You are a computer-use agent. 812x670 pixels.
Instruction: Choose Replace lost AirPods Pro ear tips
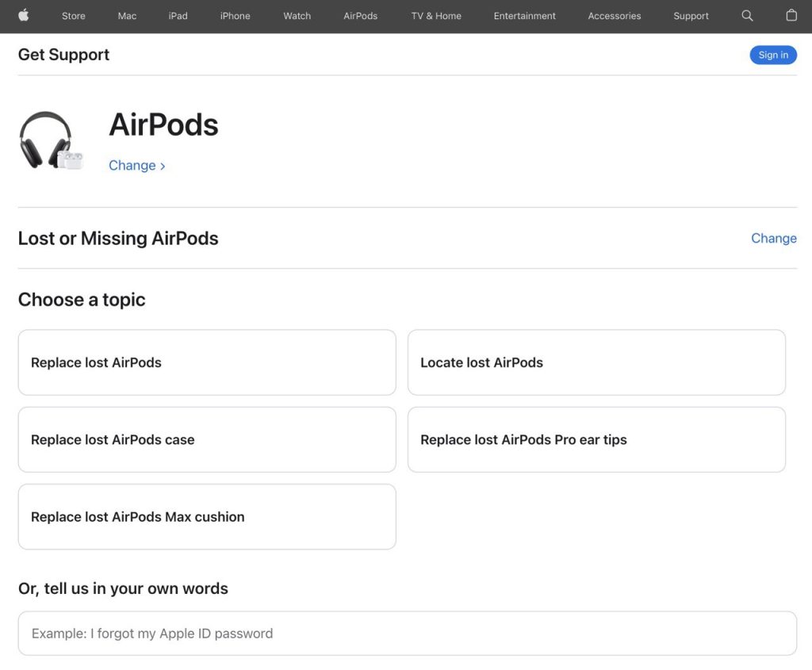point(596,439)
